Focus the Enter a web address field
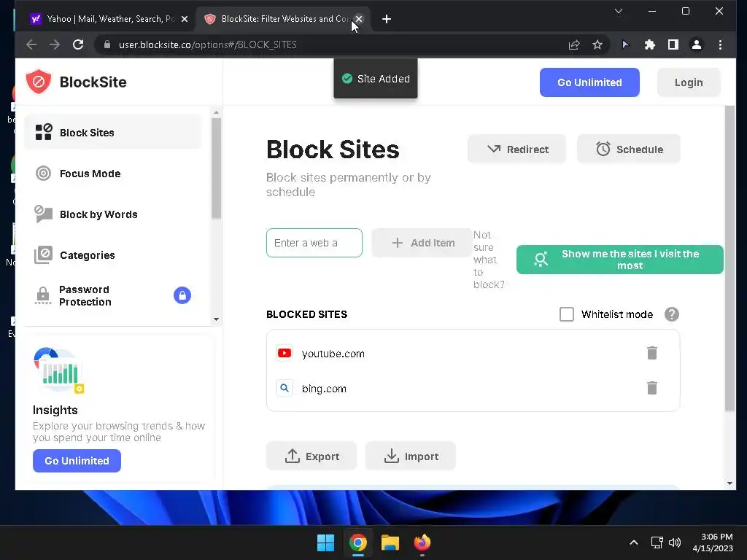Image resolution: width=747 pixels, height=560 pixels. 314,243
